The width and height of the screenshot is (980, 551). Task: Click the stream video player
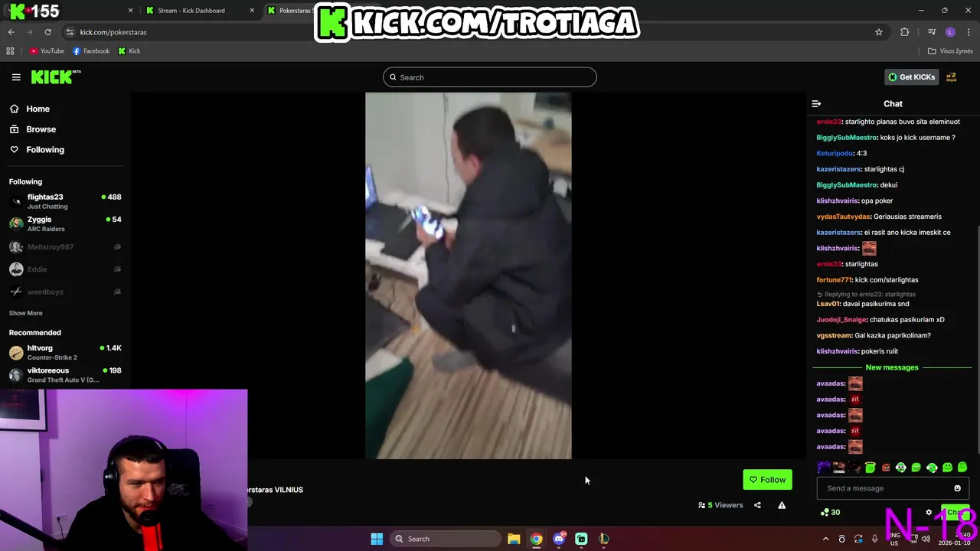coord(468,275)
